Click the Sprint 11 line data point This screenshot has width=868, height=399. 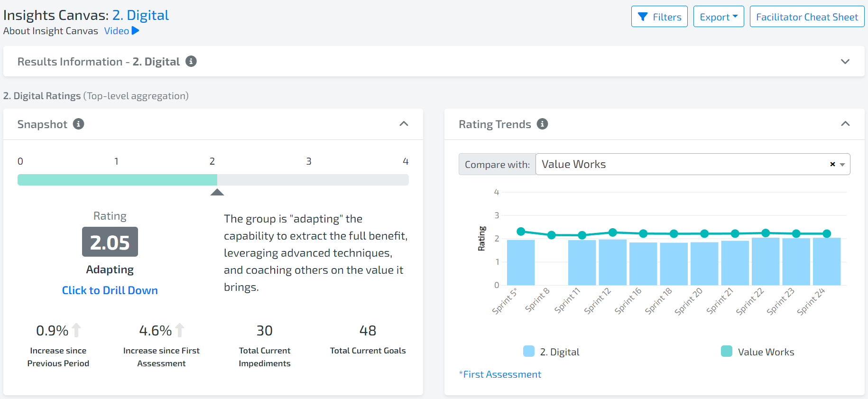(582, 235)
